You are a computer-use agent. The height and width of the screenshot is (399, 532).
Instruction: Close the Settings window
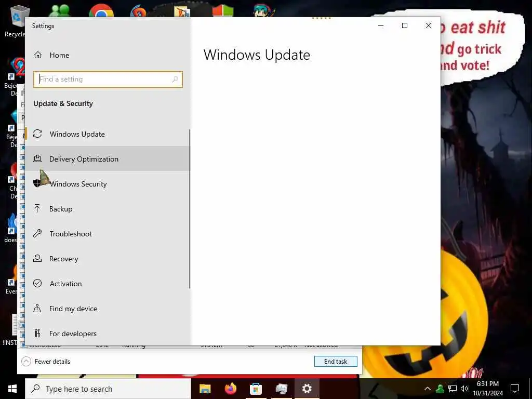(429, 26)
